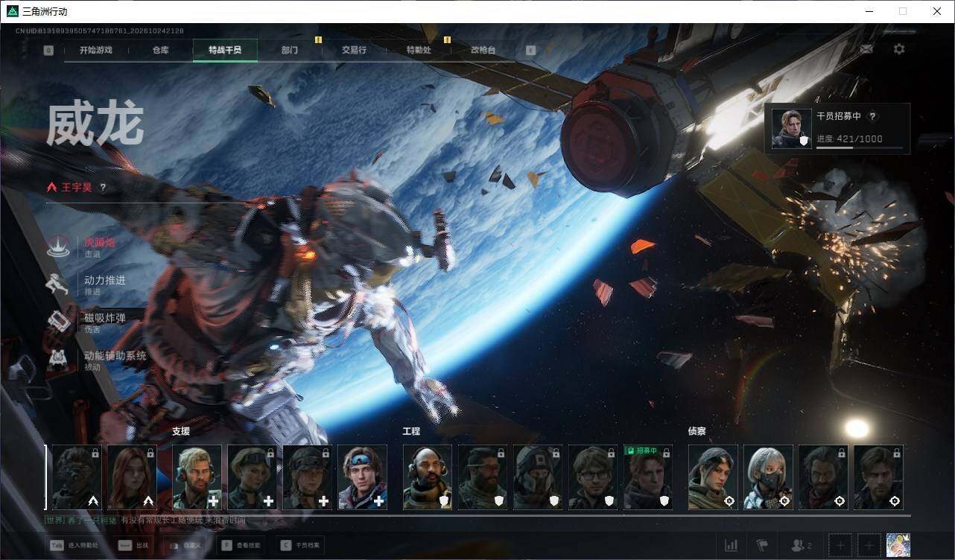Switch to the 部门 tab
The width and height of the screenshot is (955, 560).
coord(290,50)
